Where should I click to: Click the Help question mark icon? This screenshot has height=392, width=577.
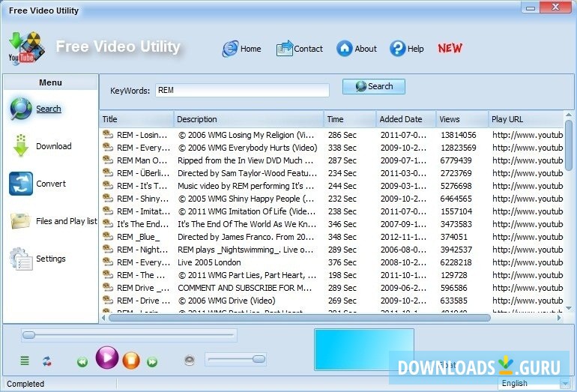pos(398,49)
